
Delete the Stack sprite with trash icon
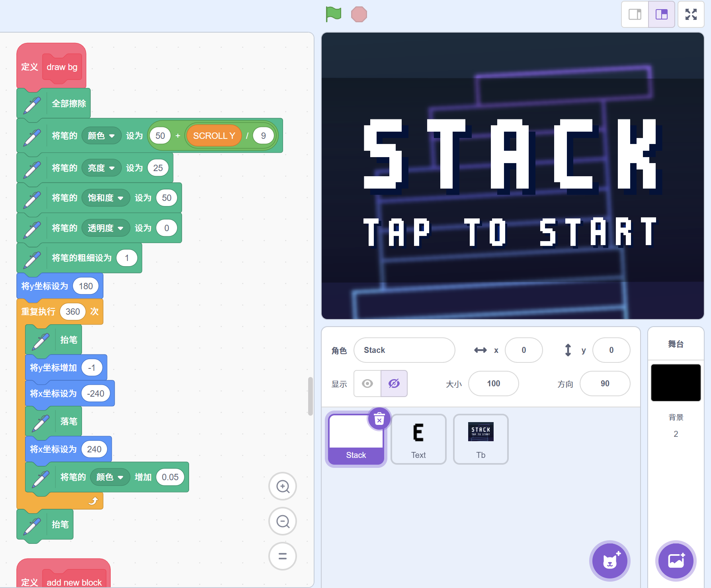(379, 419)
